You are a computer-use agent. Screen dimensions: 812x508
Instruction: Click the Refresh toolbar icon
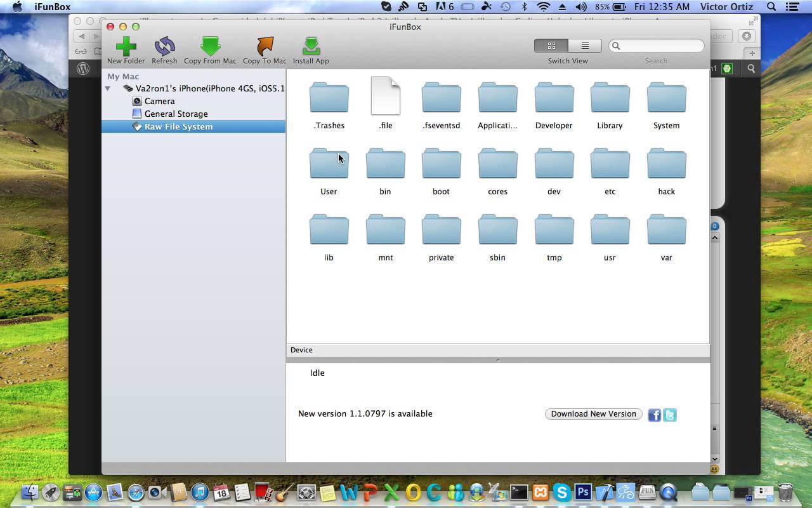click(x=164, y=47)
